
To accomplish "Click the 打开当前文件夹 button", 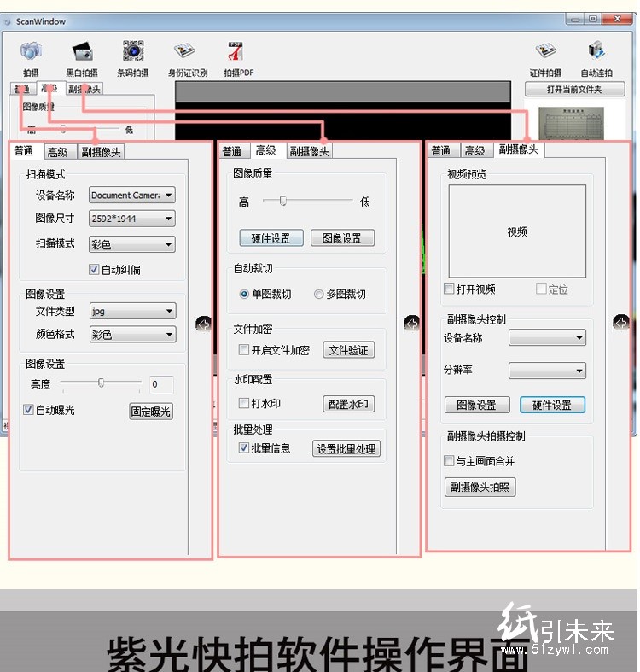I will click(574, 90).
